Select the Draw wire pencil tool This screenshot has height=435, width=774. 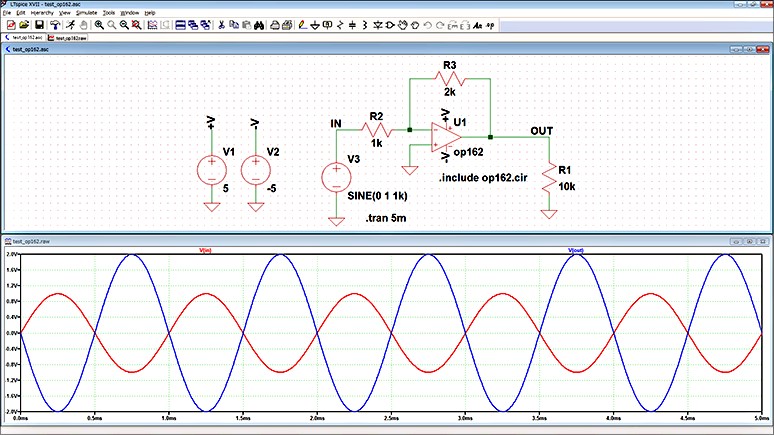[x=301, y=24]
